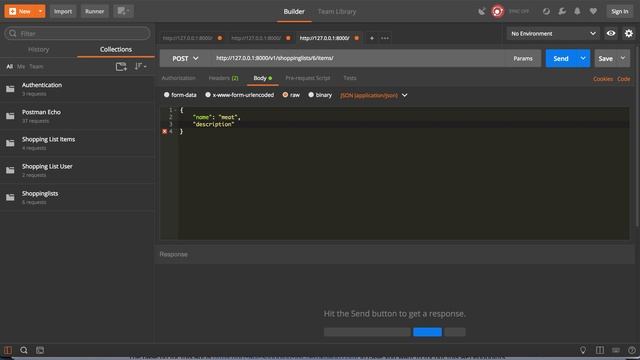The image size is (640, 360).
Task: Click the Shoppinglists folder icon
Action: (10, 197)
